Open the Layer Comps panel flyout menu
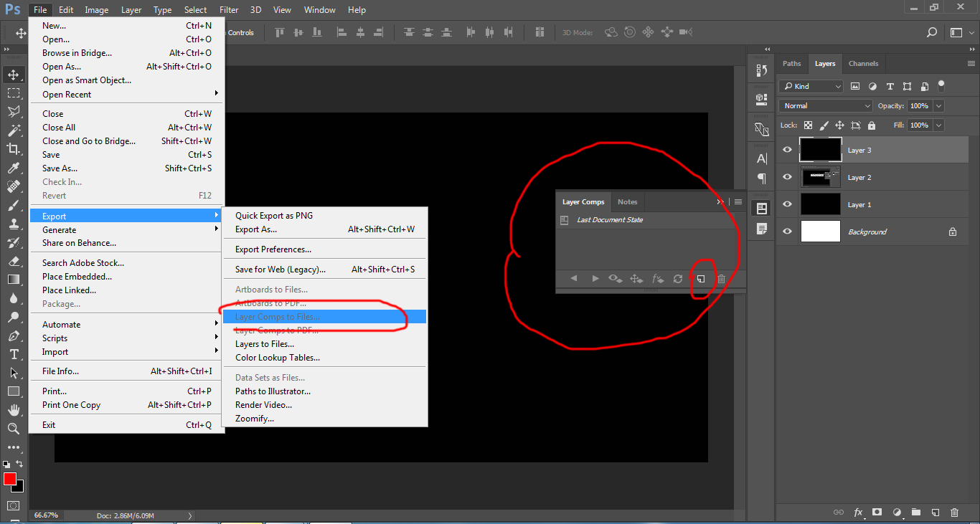 click(x=738, y=202)
